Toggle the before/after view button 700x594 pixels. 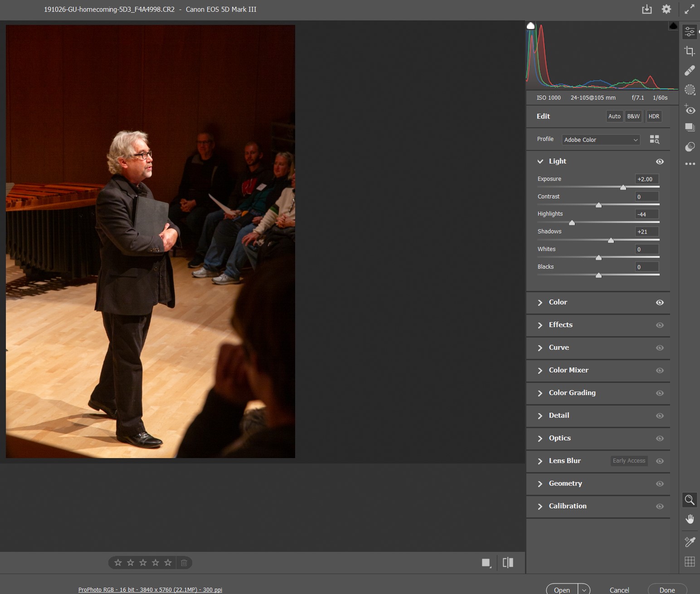[508, 563]
